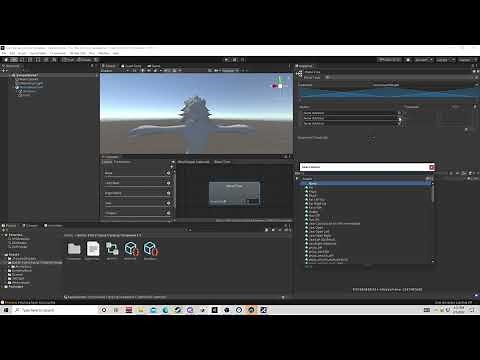Select the second prefab cube asset
Image resolution: width=480 pixels, height=360 pixels.
pyautogui.click(x=150, y=249)
